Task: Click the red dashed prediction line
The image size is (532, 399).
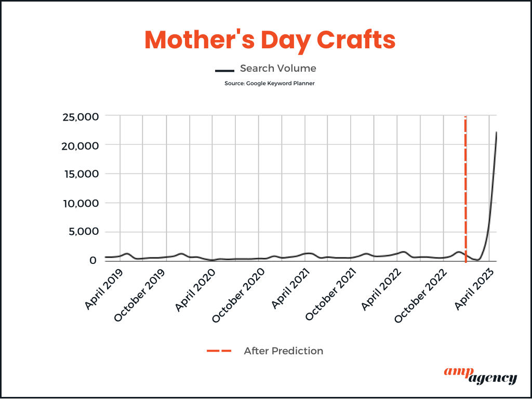Action: coord(465,189)
